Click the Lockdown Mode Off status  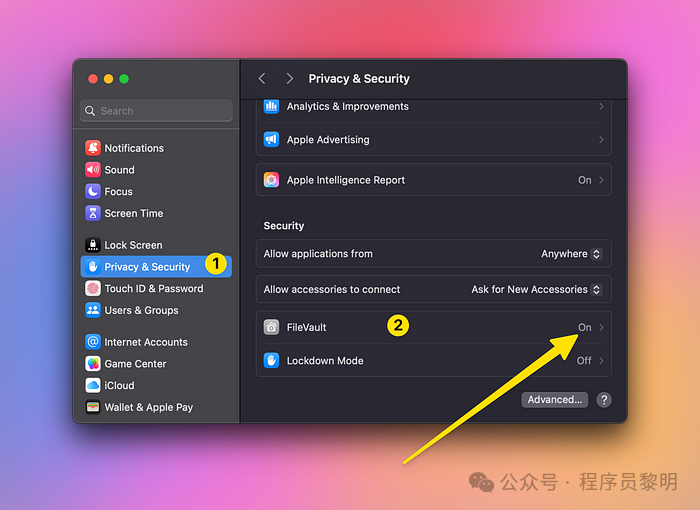583,360
